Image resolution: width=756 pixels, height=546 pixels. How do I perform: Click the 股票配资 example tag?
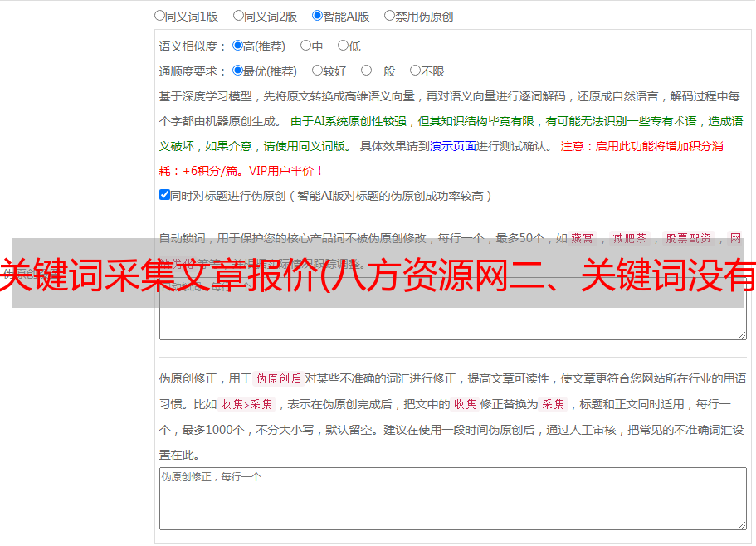689,238
